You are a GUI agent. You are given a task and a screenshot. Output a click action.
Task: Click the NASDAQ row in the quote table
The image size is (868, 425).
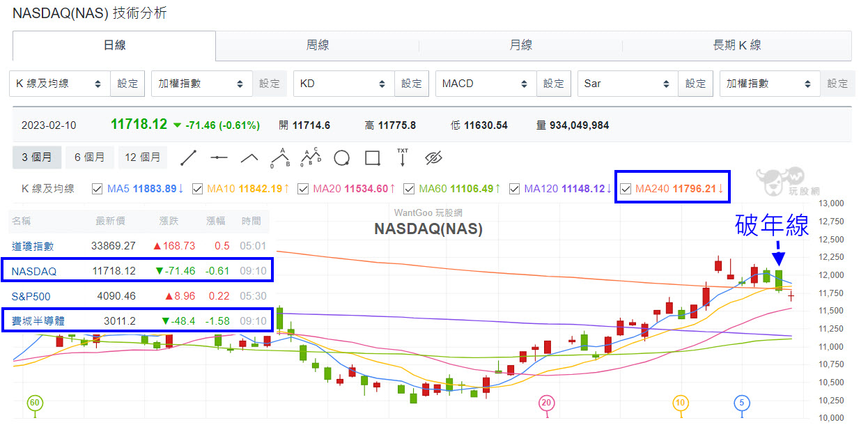tap(140, 271)
